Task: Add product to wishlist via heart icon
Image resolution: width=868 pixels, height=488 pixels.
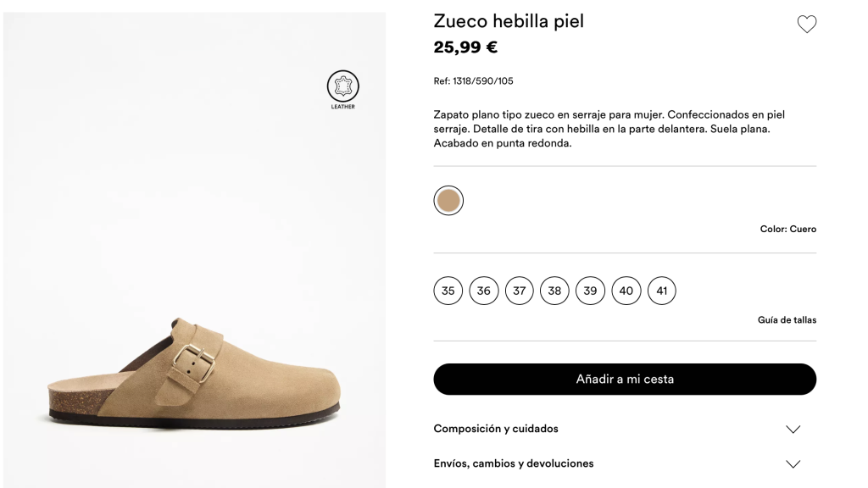Action: 806,25
